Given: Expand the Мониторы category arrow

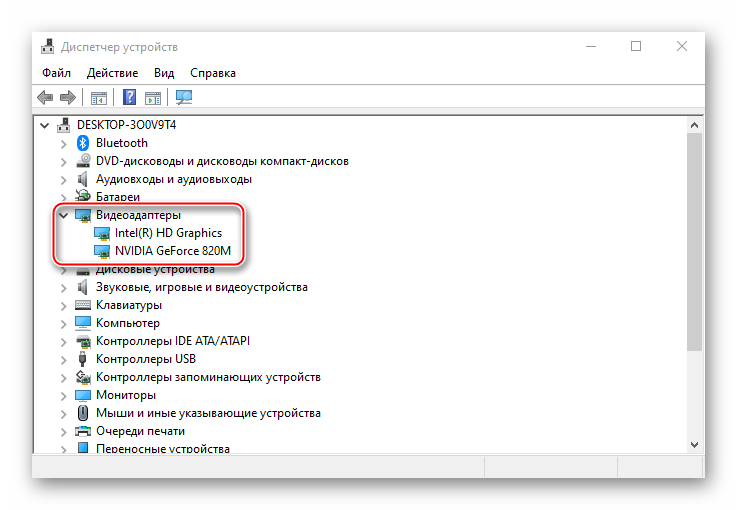Looking at the screenshot, I should point(63,396).
